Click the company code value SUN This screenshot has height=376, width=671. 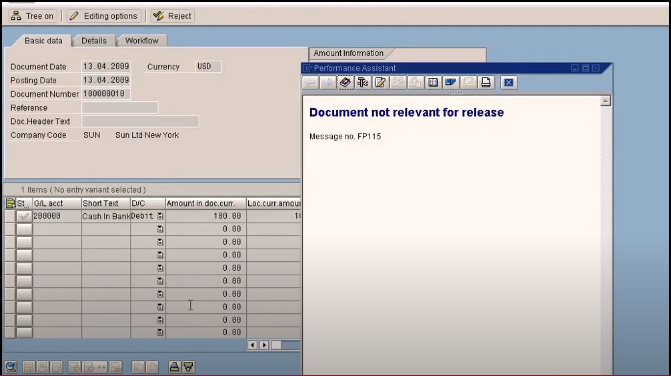tap(92, 135)
